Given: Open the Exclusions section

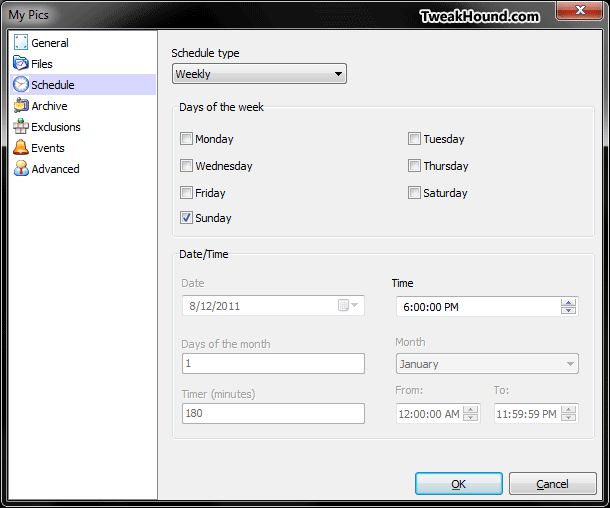Looking at the screenshot, I should pos(56,127).
